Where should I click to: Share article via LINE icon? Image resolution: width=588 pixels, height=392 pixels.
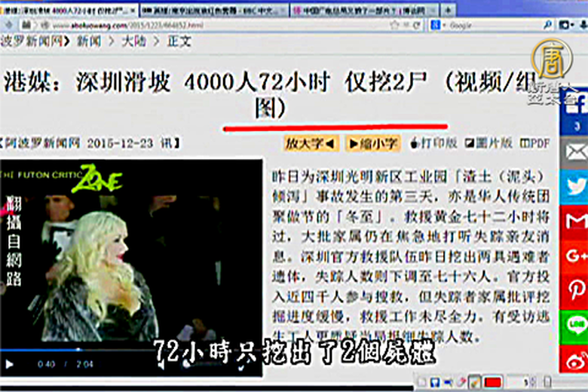pyautogui.click(x=574, y=325)
